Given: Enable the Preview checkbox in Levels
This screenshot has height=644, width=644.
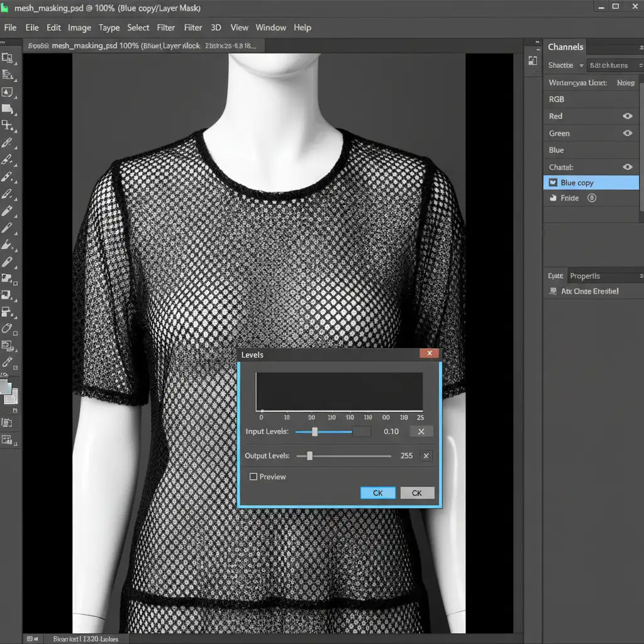Looking at the screenshot, I should pyautogui.click(x=253, y=477).
